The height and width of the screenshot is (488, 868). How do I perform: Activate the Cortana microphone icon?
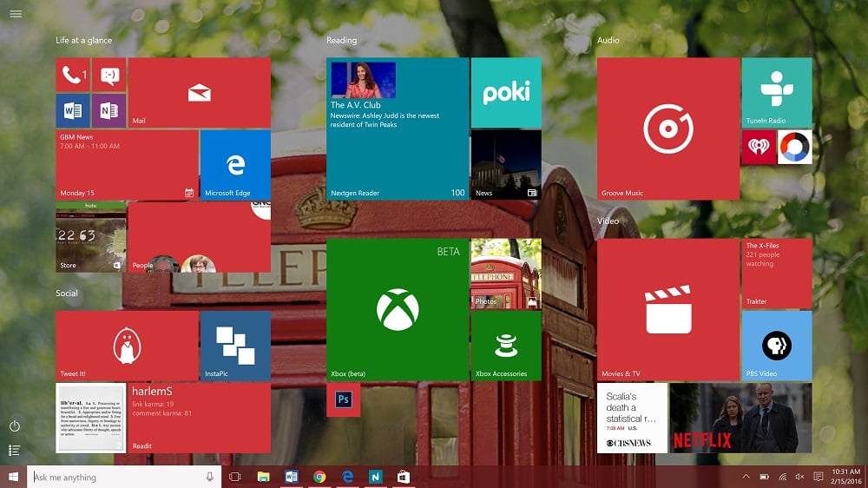[210, 477]
